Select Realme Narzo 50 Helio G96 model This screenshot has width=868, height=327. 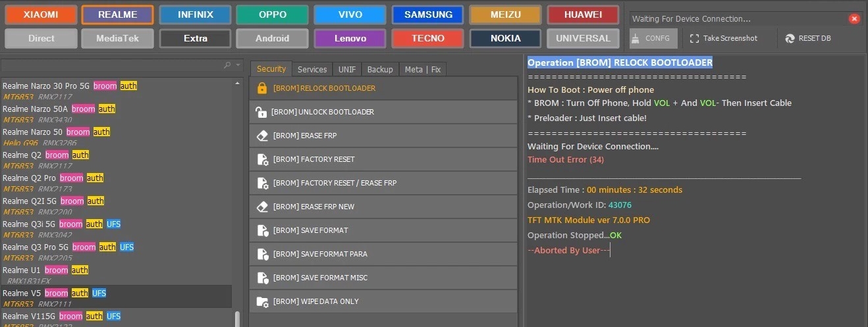117,137
